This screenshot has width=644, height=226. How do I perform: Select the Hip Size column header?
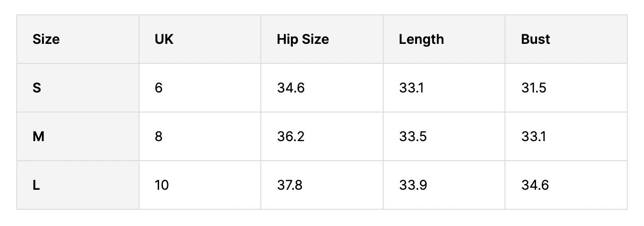(302, 39)
